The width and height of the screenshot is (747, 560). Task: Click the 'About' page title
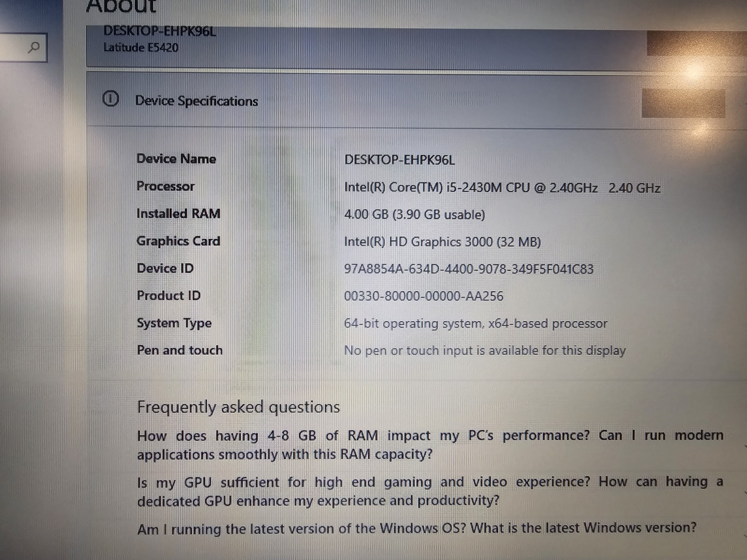pos(121,6)
